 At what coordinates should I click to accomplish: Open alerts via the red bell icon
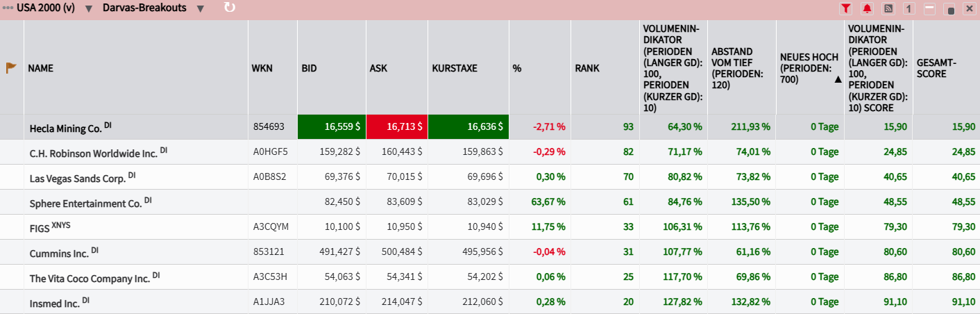[867, 9]
